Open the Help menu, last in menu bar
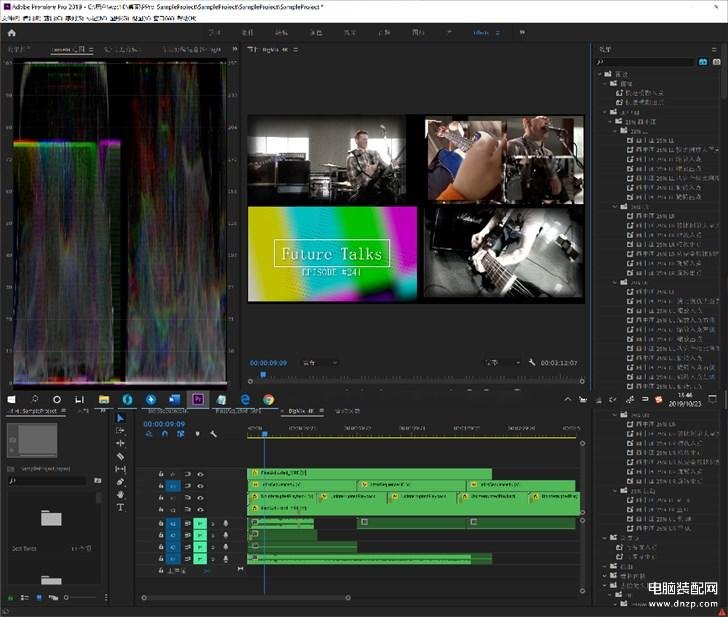 click(x=187, y=18)
